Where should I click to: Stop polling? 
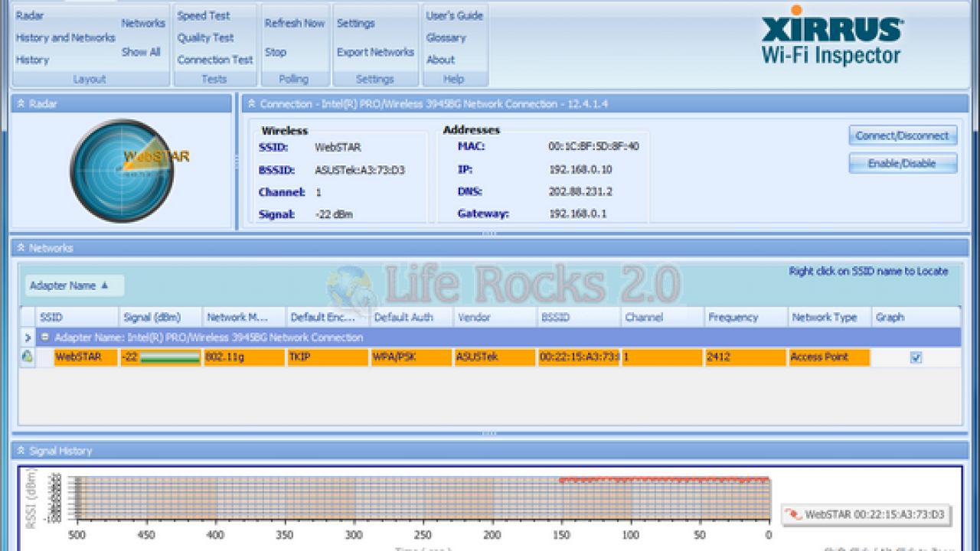276,52
